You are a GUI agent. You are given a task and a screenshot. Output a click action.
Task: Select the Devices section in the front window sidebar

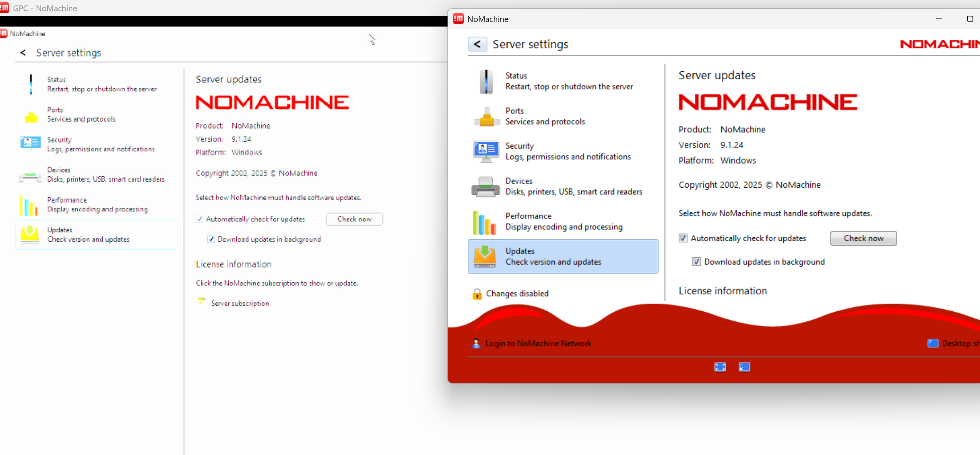[563, 186]
